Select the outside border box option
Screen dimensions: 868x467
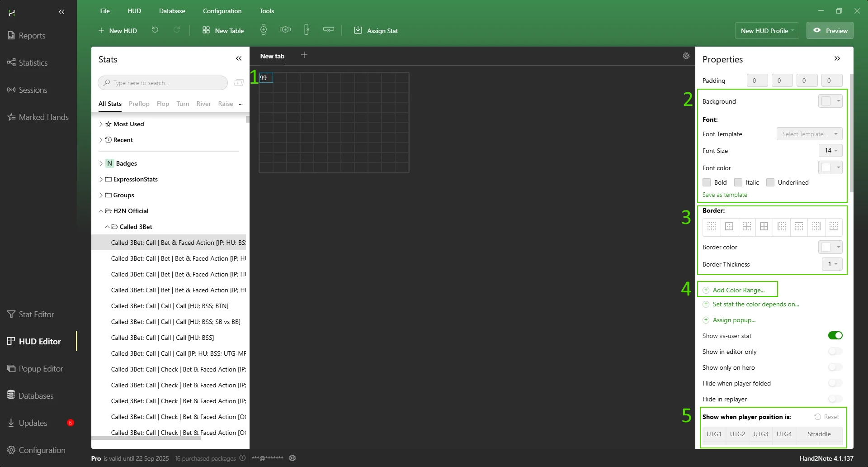(x=729, y=226)
